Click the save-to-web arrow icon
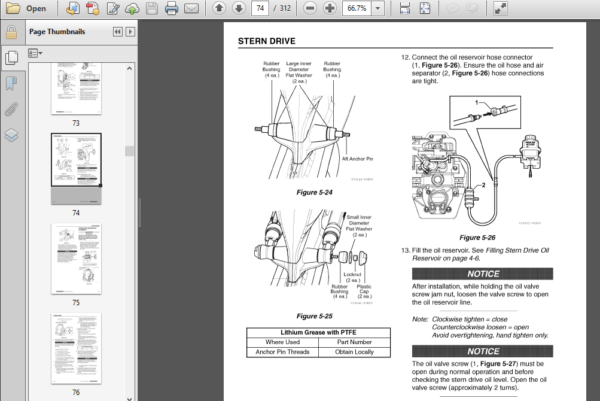This screenshot has width=600, height=401. coord(72,8)
